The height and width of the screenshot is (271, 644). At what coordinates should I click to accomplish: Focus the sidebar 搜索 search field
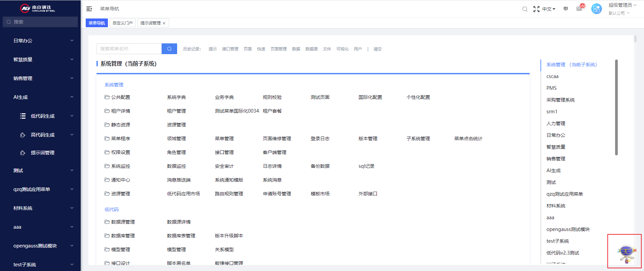[x=40, y=22]
